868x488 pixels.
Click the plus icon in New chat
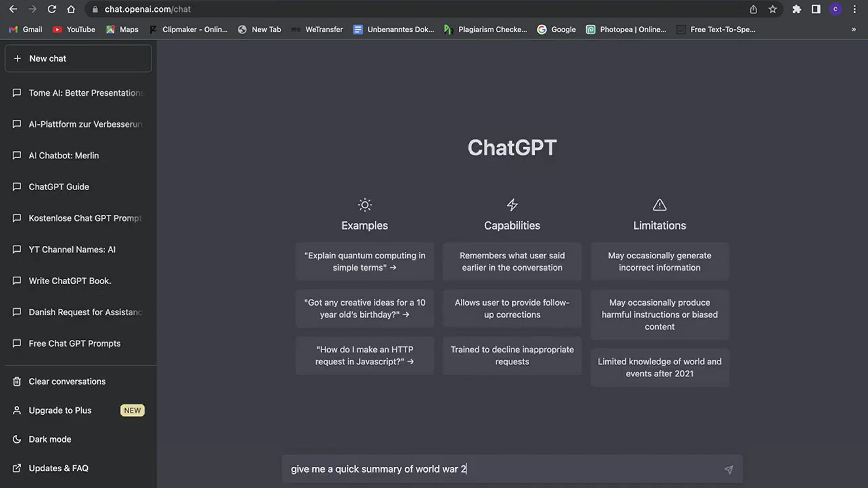pos(17,58)
